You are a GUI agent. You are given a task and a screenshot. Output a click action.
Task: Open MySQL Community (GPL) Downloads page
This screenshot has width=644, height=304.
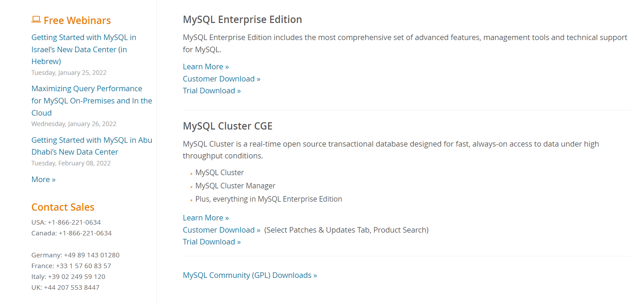[250, 275]
